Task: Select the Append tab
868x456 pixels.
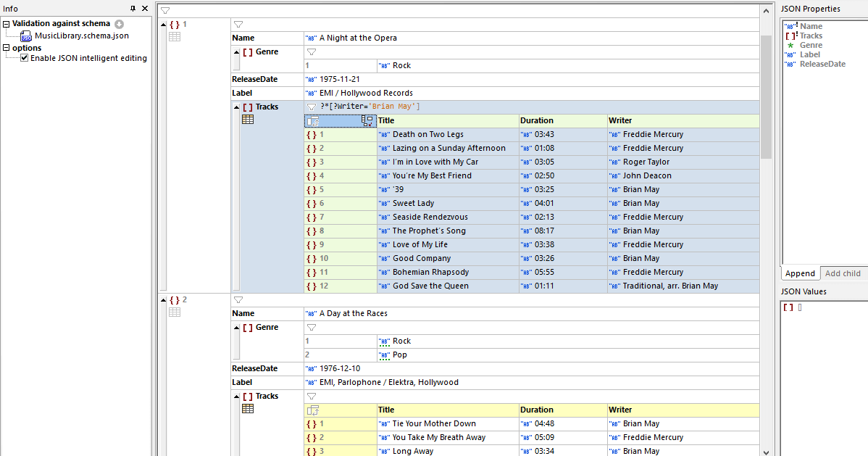Action: click(800, 273)
